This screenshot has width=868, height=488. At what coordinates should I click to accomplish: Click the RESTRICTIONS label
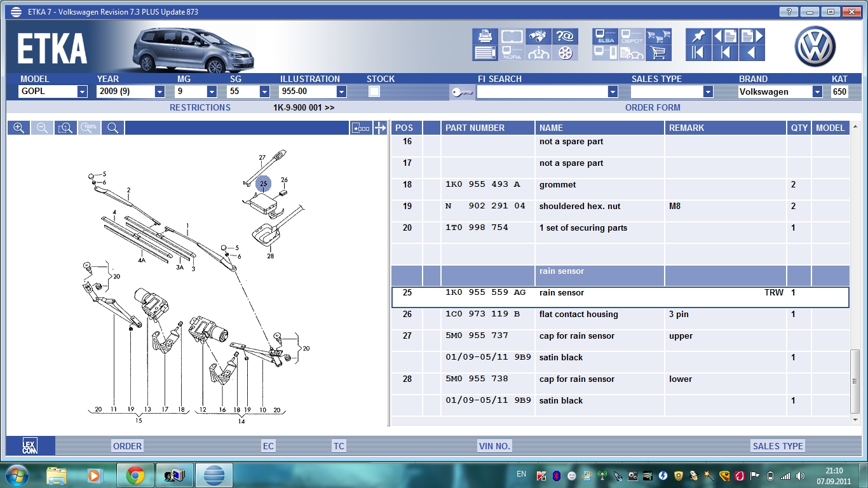[x=200, y=107]
